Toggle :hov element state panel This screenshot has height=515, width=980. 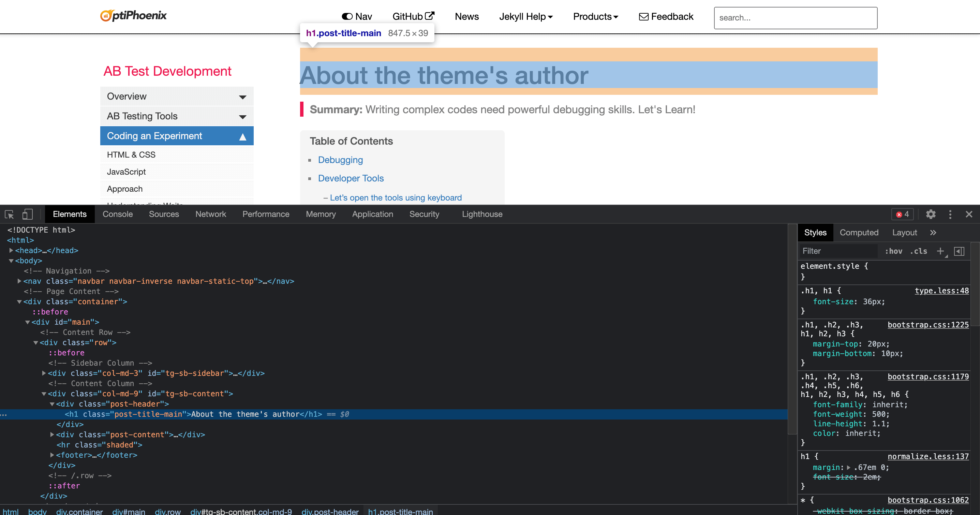tap(893, 251)
